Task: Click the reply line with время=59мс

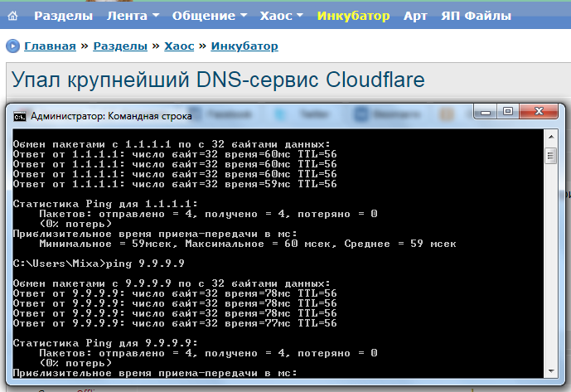Action: (x=175, y=184)
